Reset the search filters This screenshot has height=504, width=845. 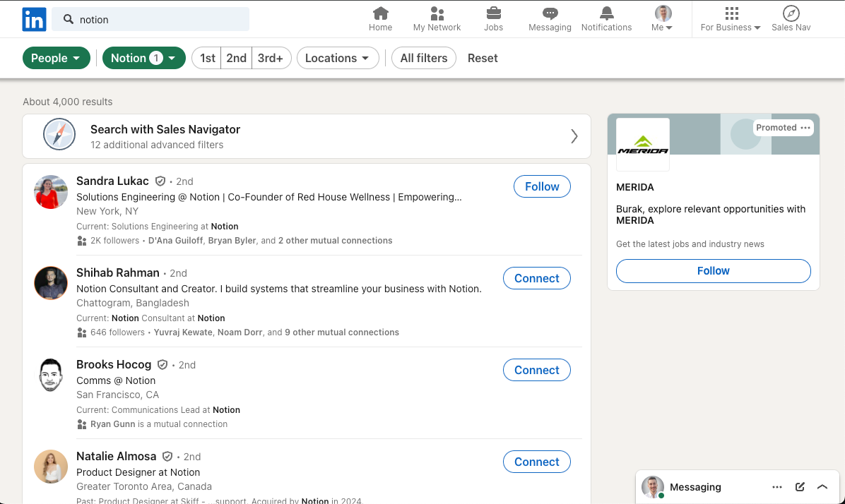(x=483, y=58)
